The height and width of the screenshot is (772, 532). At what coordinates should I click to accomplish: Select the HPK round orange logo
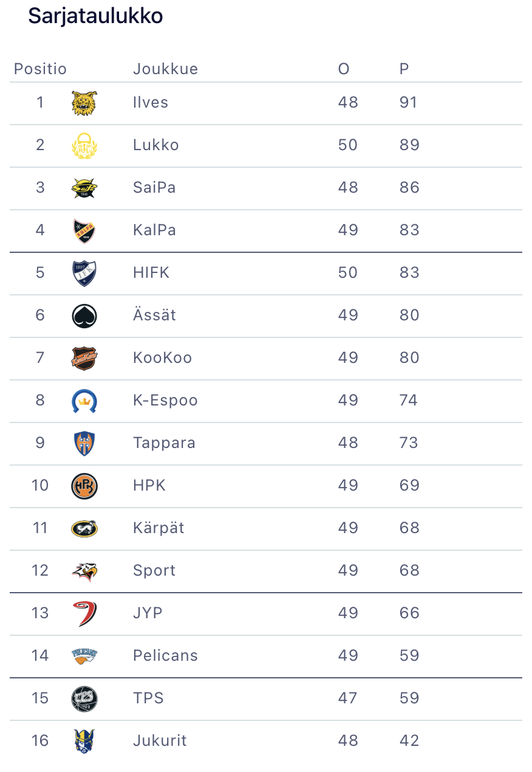84,486
